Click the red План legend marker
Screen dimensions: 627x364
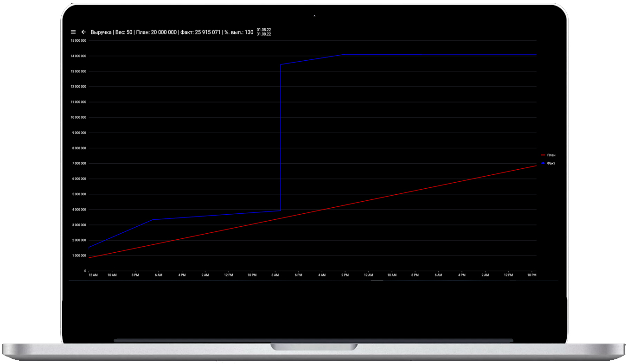coord(543,155)
